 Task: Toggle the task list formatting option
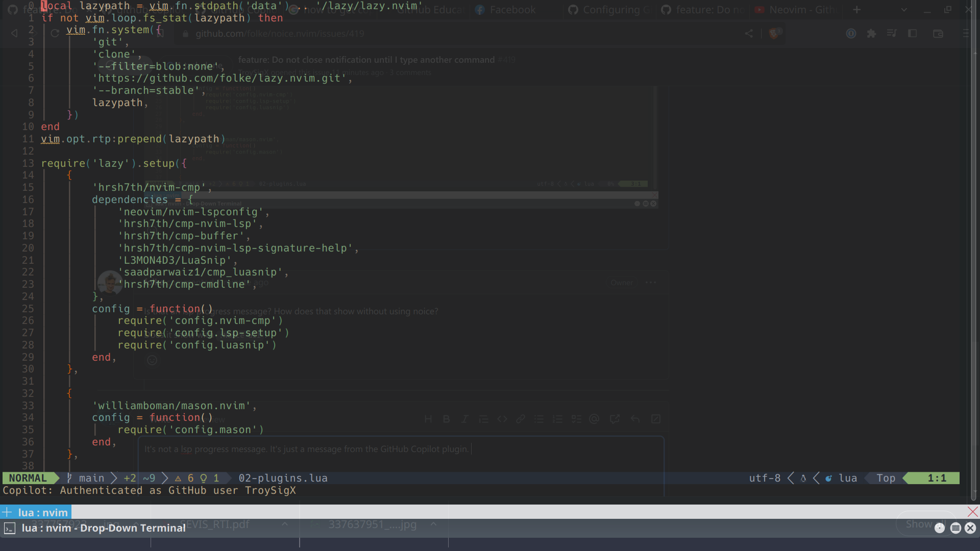[x=577, y=418]
